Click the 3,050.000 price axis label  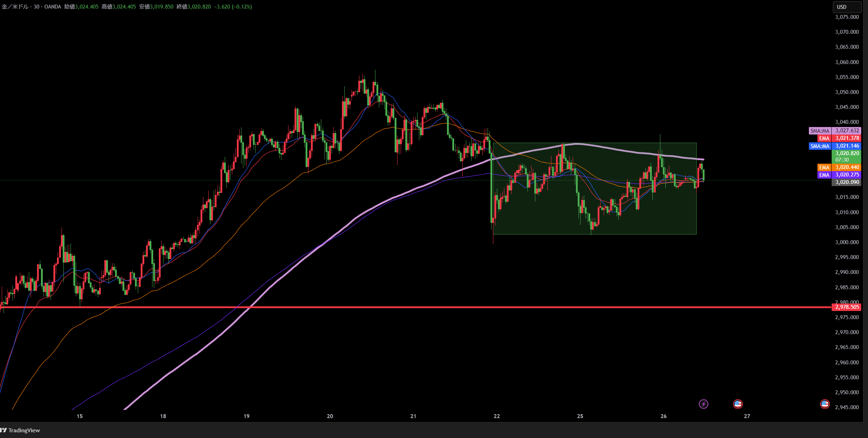[847, 92]
